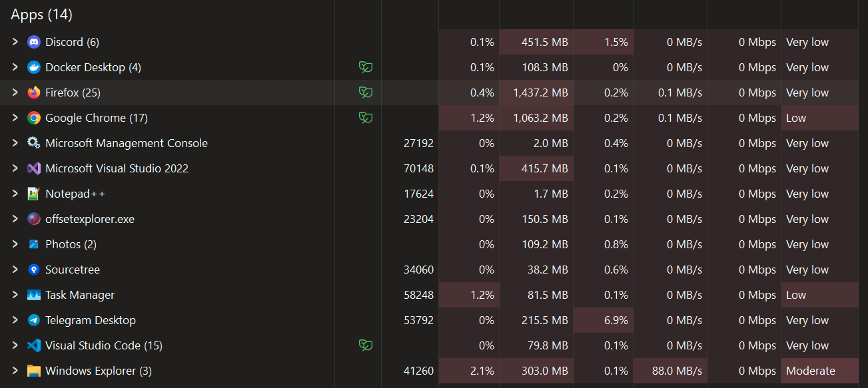Click PID 58248 of Task Manager
Image resolution: width=868 pixels, height=388 pixels.
coord(418,295)
